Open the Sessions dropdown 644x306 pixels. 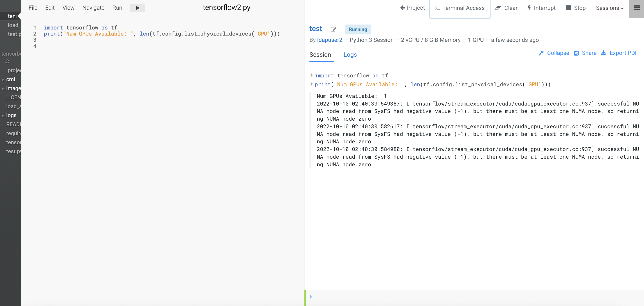pyautogui.click(x=610, y=8)
